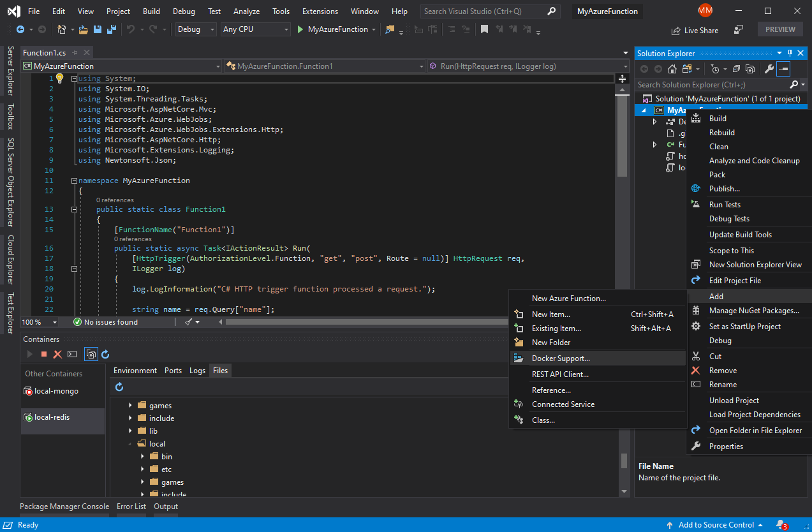
Task: Stop the running container
Action: [x=43, y=353]
